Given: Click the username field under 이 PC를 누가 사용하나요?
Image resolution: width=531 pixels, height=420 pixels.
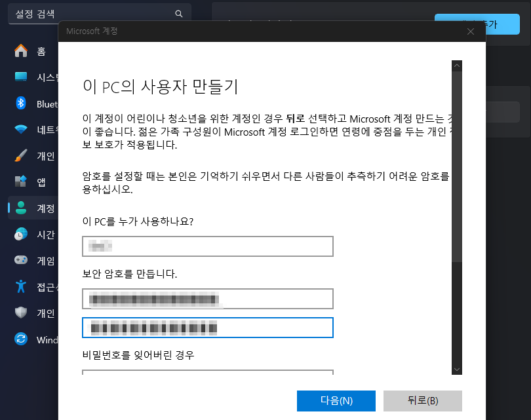Looking at the screenshot, I should tap(208, 246).
